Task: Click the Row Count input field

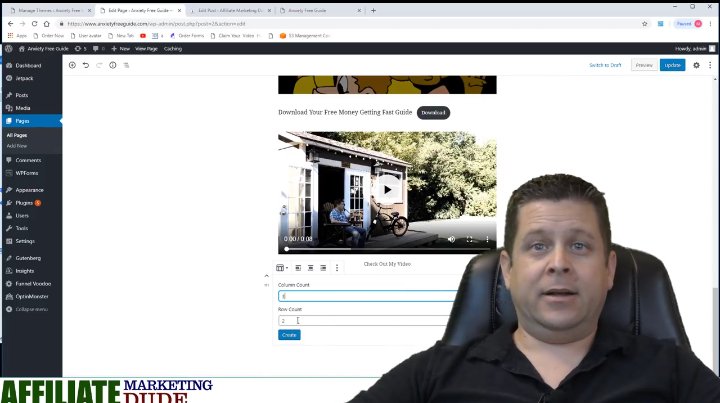Action: (x=363, y=320)
